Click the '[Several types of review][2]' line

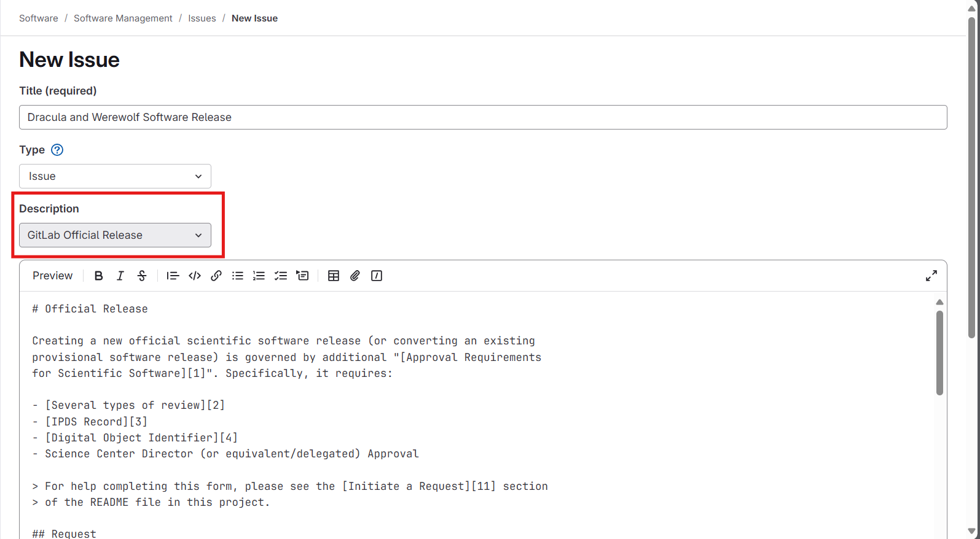pyautogui.click(x=128, y=405)
